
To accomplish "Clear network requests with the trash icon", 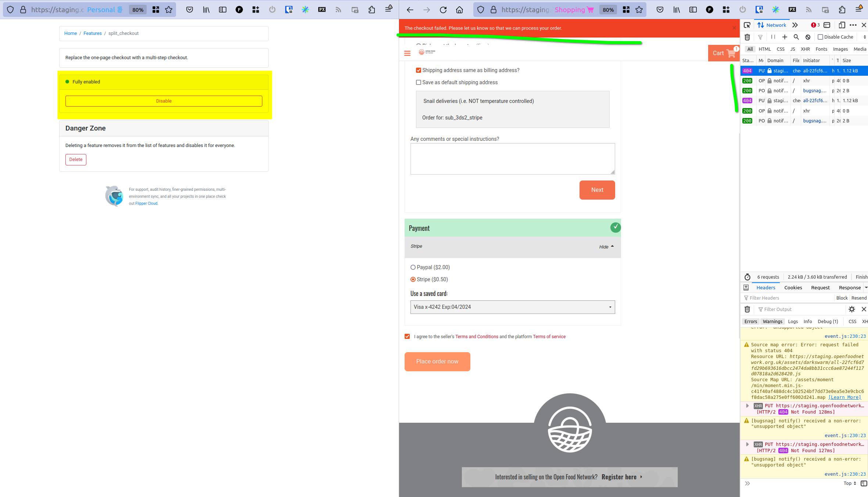I will (x=747, y=37).
